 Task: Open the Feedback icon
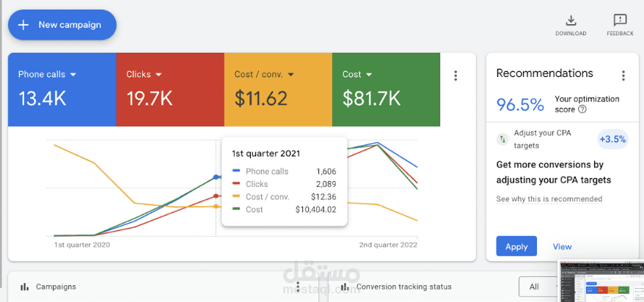click(620, 20)
